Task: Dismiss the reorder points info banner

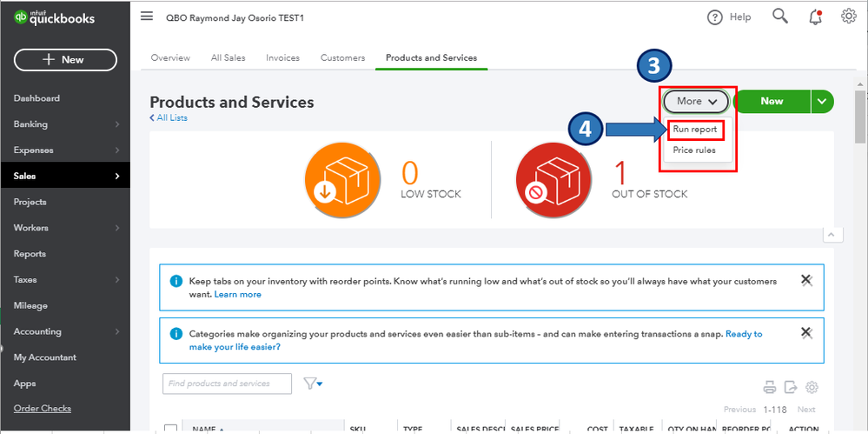Action: pos(806,280)
